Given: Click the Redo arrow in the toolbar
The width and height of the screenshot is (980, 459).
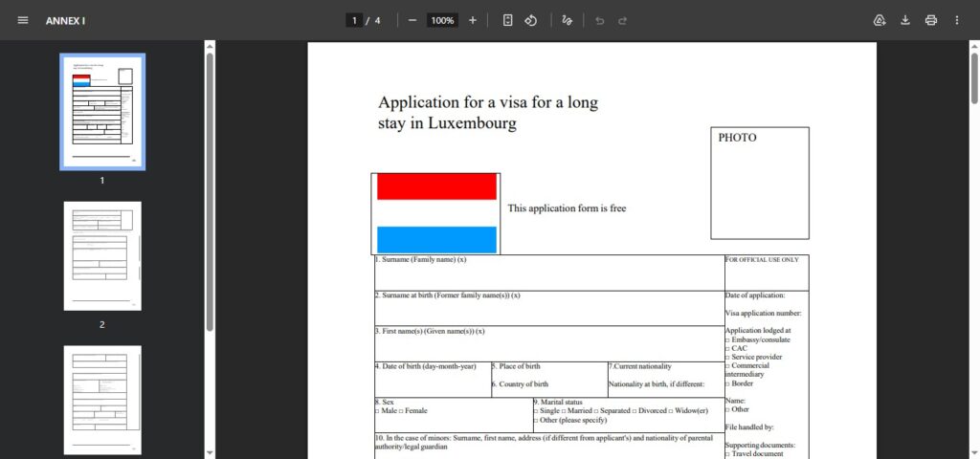Looking at the screenshot, I should [x=623, y=20].
